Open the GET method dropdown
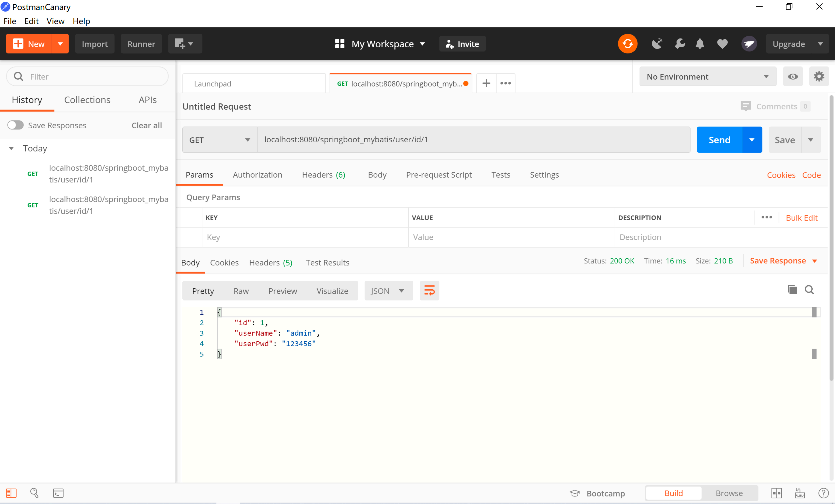The image size is (835, 504). pos(219,140)
